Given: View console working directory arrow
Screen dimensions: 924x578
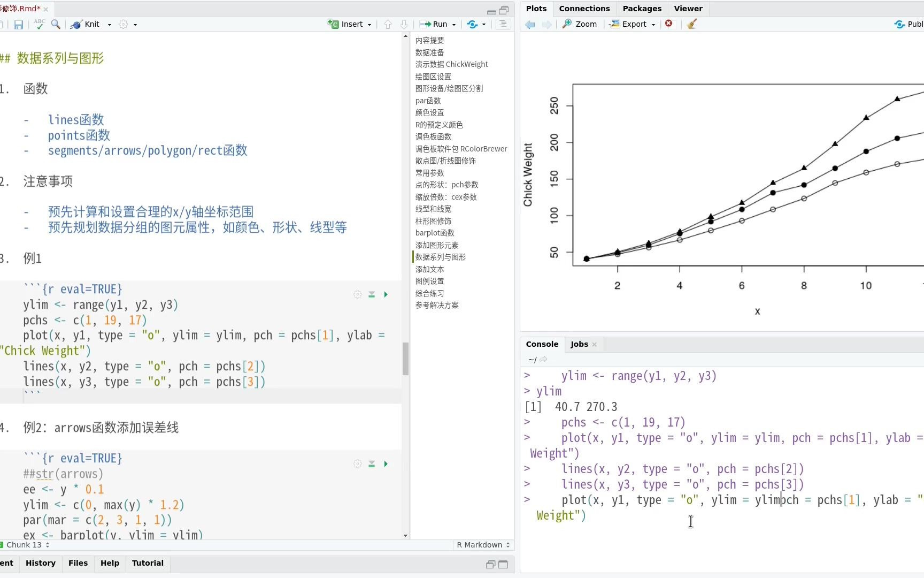Looking at the screenshot, I should pos(544,360).
